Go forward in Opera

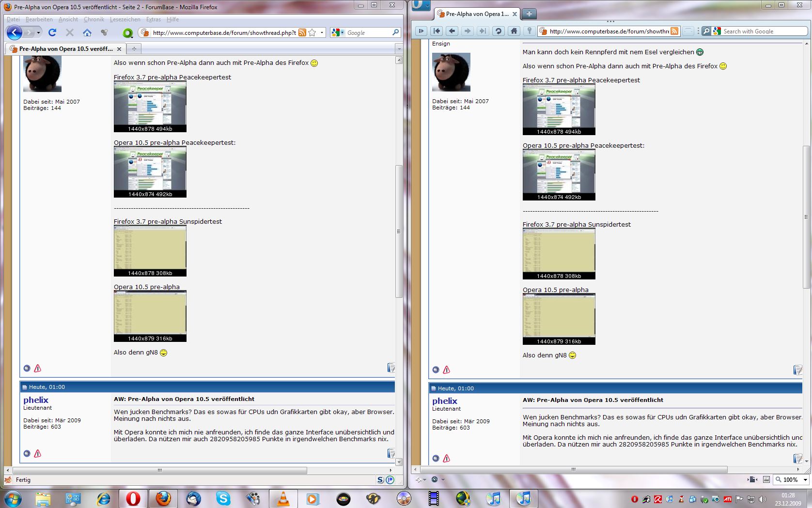pos(468,31)
